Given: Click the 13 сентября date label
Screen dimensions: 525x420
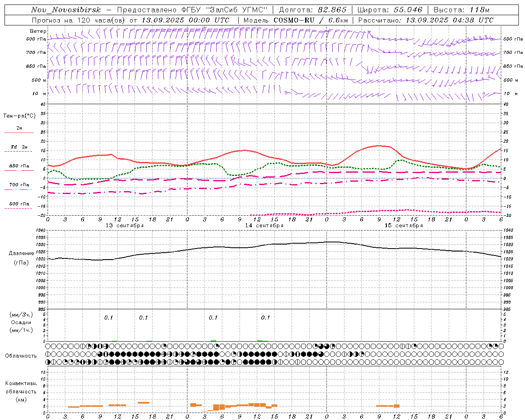Looking at the screenshot, I should click(125, 226).
